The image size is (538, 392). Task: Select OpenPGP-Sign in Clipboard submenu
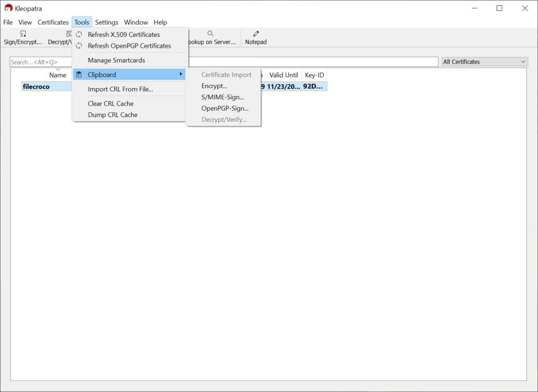click(x=223, y=109)
